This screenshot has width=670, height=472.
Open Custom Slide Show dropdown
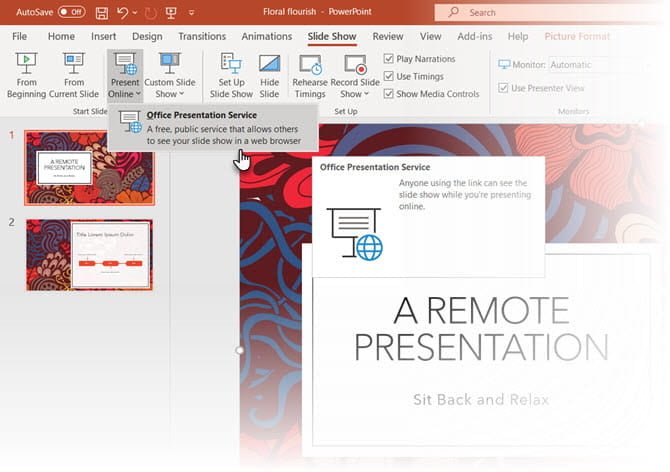pos(170,75)
